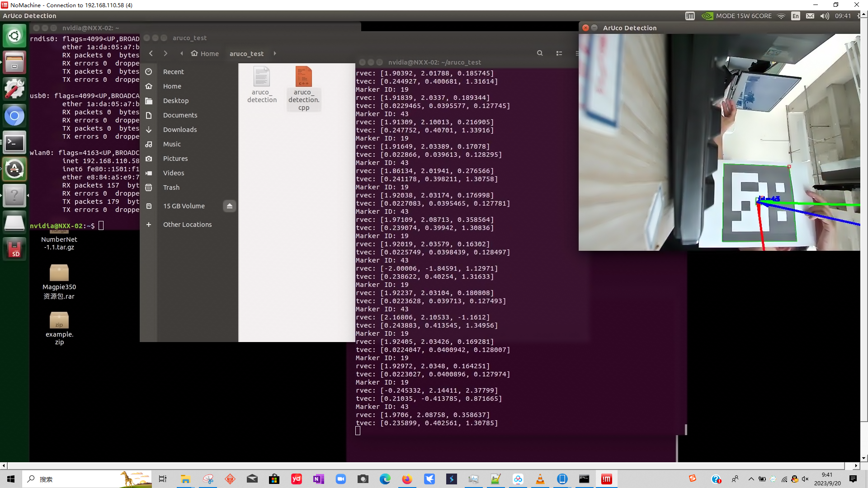Screen dimensions: 868x488
Task: Click the Windows taskbar clock
Action: pos(827,479)
